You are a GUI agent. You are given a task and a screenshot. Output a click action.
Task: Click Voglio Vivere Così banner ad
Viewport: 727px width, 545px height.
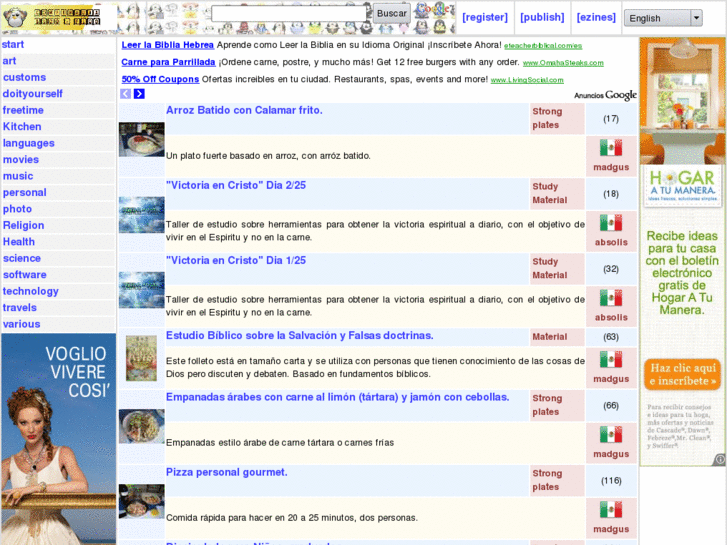click(58, 439)
